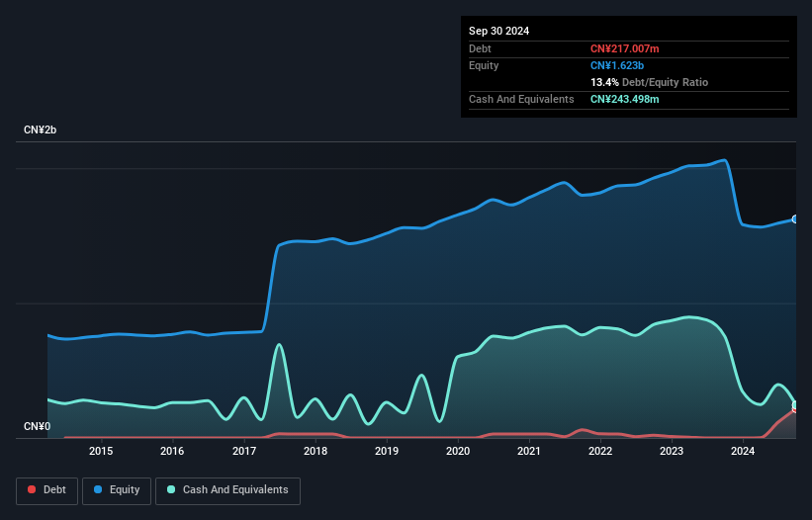Viewport: 812px width, 520px height.
Task: Click the CN¥243.498m cash value
Action: [624, 99]
